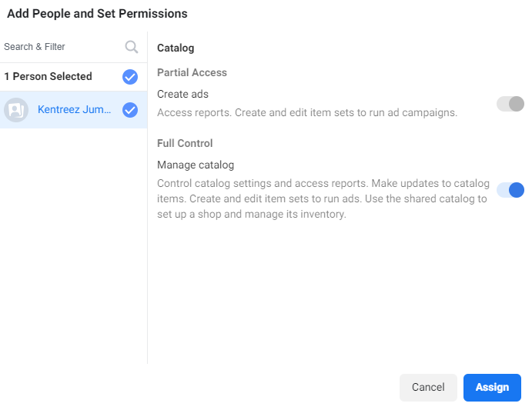Enable the Create ads toggle
Image resolution: width=532 pixels, height=410 pixels.
pyautogui.click(x=510, y=104)
